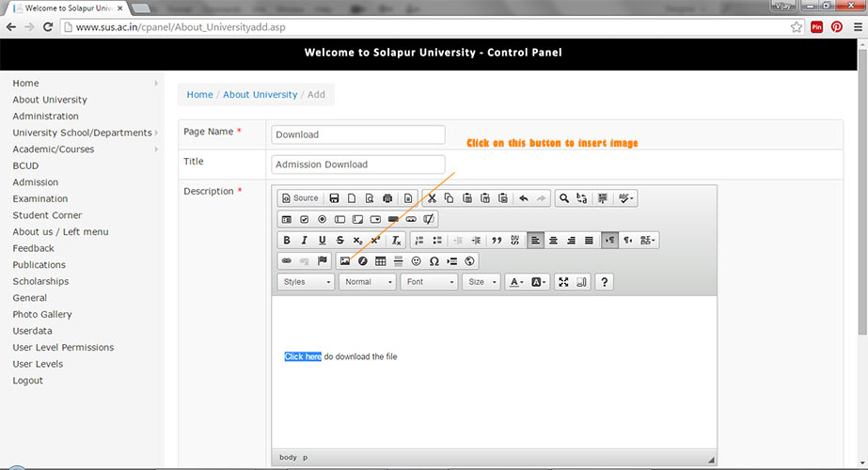
Task: Click the Paste from Word icon
Action: pos(502,198)
